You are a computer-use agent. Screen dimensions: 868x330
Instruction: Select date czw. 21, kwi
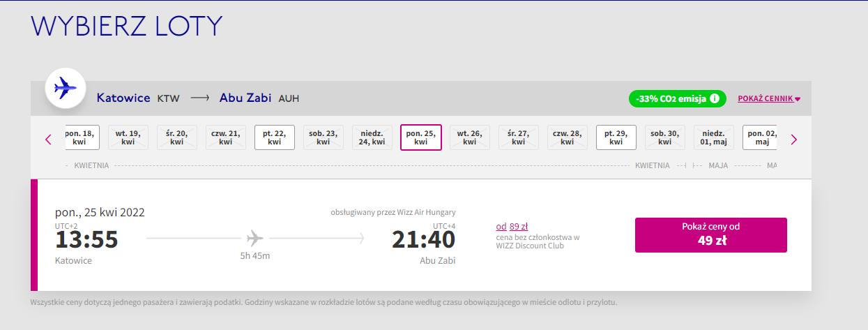226,137
